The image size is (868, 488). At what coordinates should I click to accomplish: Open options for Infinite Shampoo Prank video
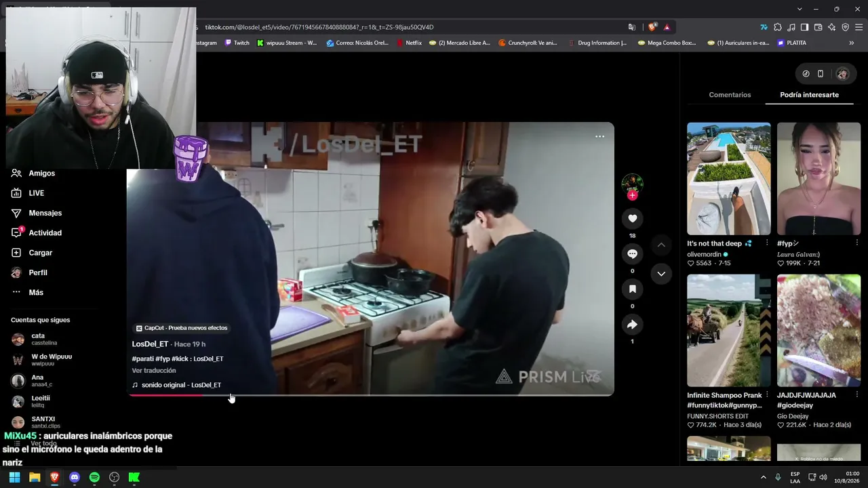coord(767,394)
